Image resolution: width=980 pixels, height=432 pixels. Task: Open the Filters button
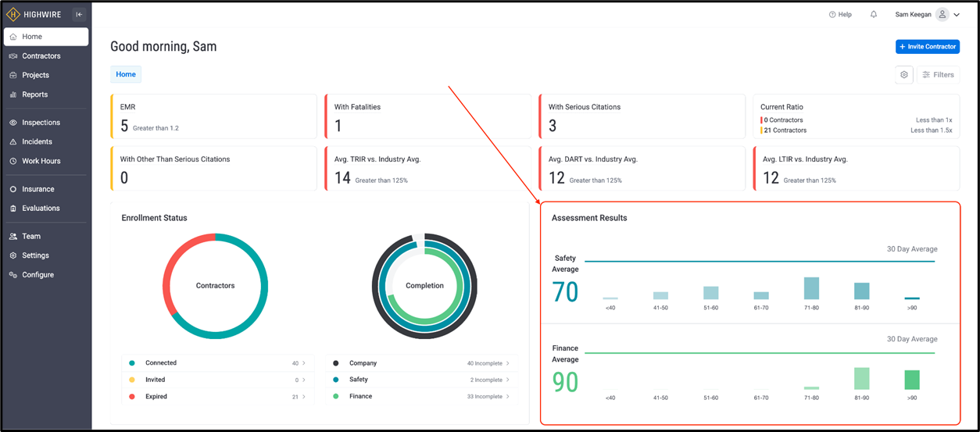click(x=938, y=75)
